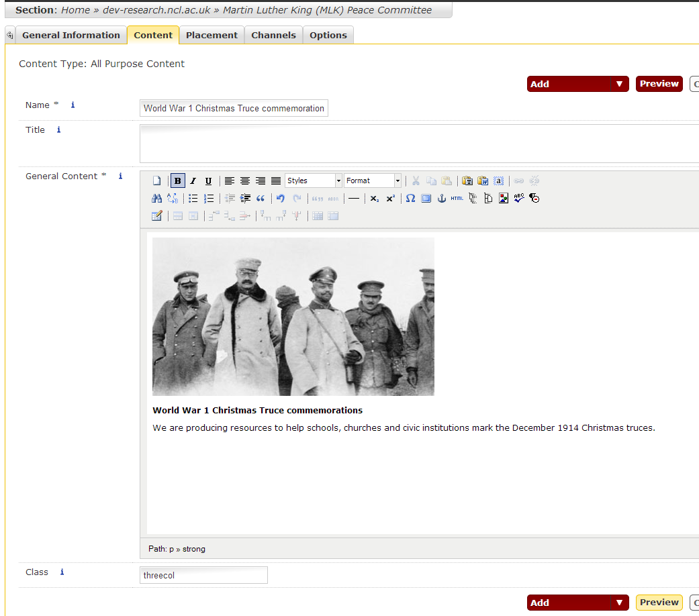Click the Insert anchor icon
This screenshot has height=616, width=699.
[x=442, y=198]
